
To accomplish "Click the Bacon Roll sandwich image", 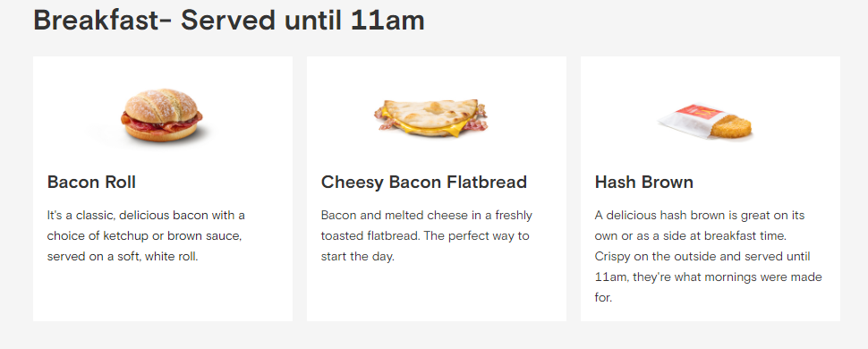I will coord(161,115).
